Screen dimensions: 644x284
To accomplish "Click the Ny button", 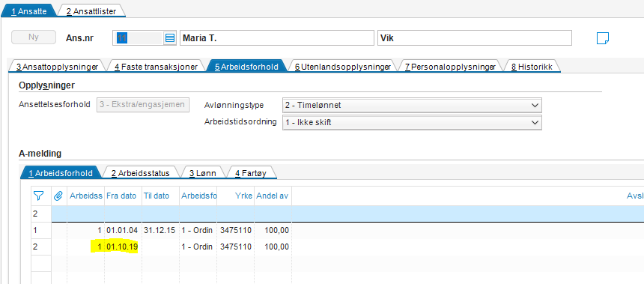I will tap(33, 37).
